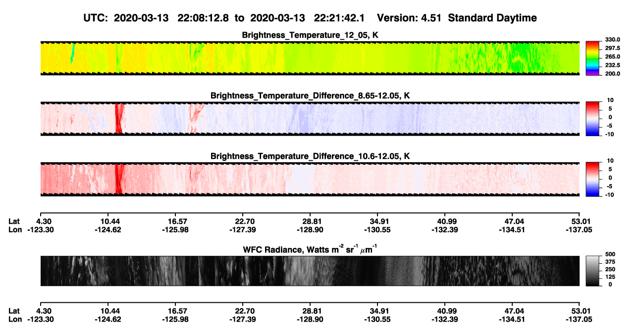Viewport: 644px width, 330px height.
Task: Select the 'Version: 4.51' title text
Action: [x=409, y=18]
